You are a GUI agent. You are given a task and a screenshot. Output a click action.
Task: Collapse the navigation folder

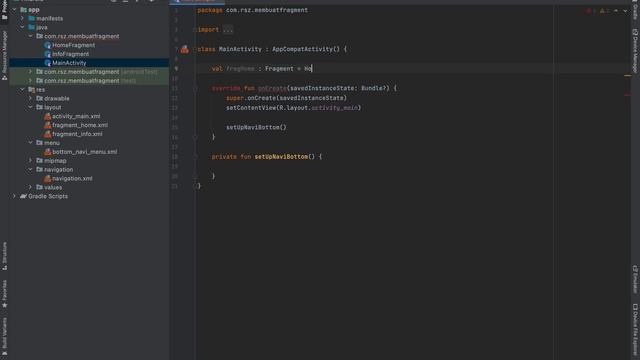coord(31,169)
